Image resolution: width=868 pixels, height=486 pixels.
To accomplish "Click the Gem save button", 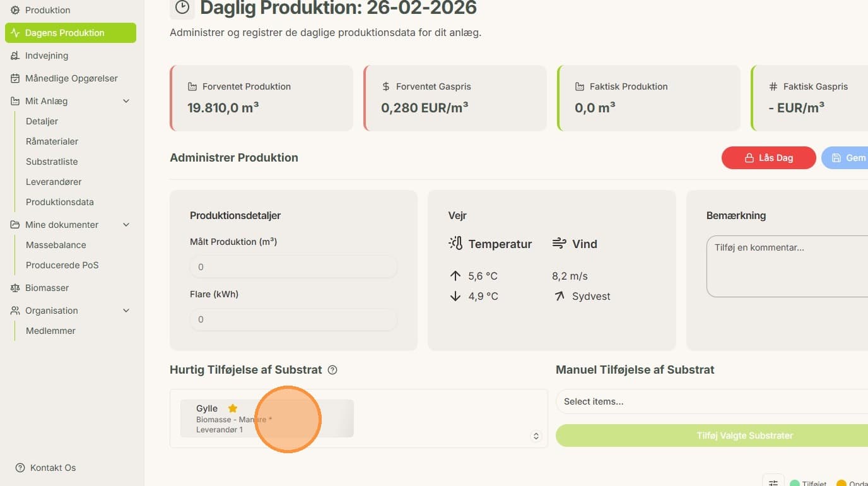I will 845,158.
